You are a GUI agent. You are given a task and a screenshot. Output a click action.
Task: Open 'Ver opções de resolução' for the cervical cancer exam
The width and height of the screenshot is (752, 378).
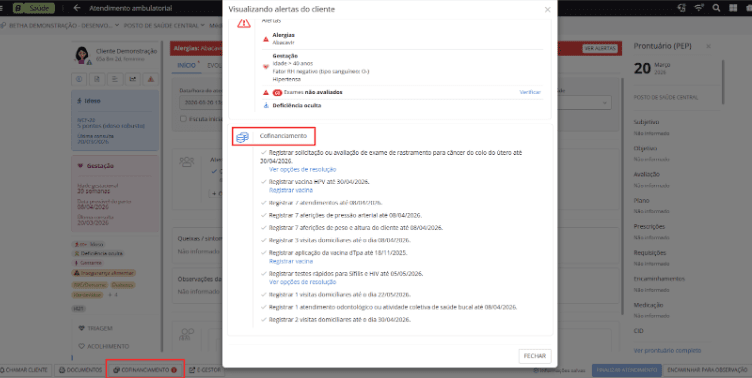(x=303, y=169)
